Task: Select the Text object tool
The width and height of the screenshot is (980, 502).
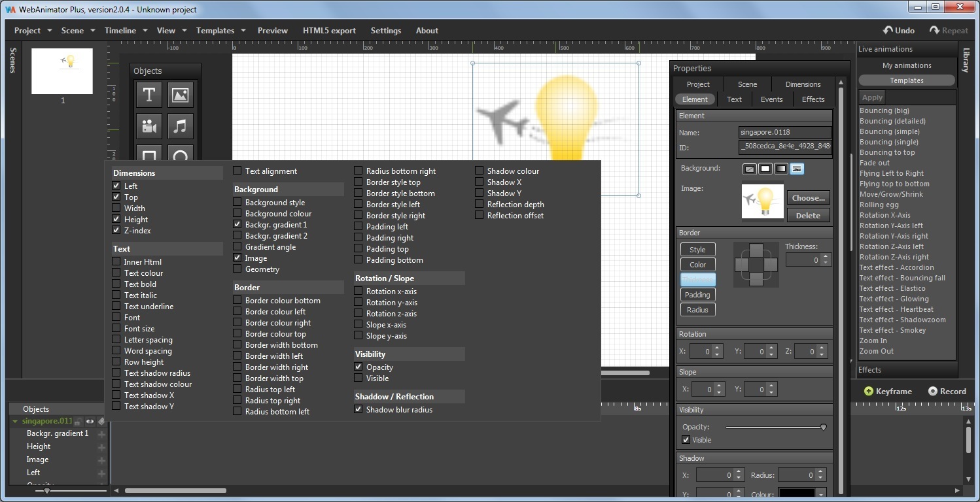Action: click(x=149, y=95)
